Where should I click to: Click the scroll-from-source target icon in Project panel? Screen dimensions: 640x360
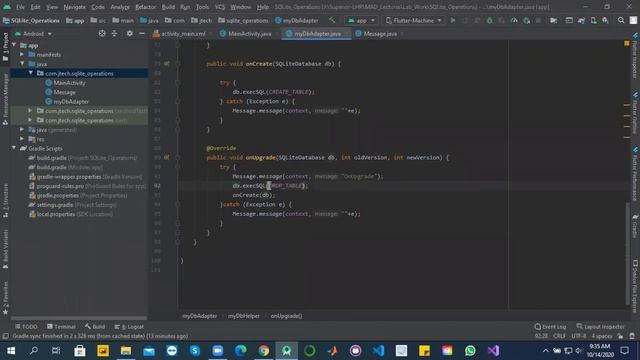[102, 33]
